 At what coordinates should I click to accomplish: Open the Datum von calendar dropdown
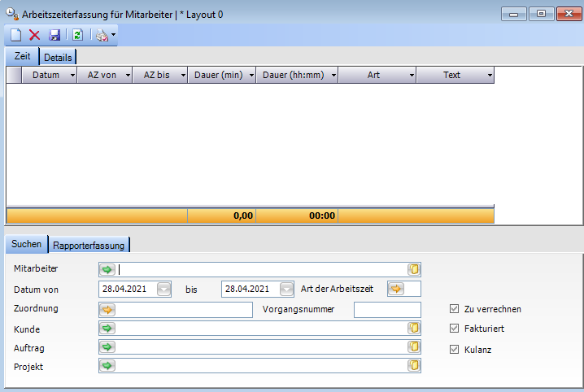coord(164,289)
